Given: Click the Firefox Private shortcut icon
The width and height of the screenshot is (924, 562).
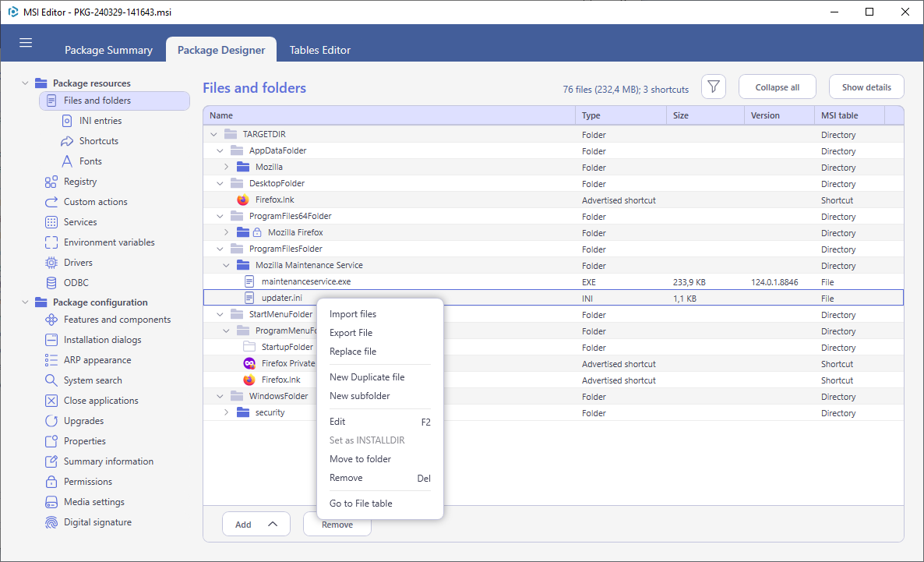Looking at the screenshot, I should click(x=249, y=363).
